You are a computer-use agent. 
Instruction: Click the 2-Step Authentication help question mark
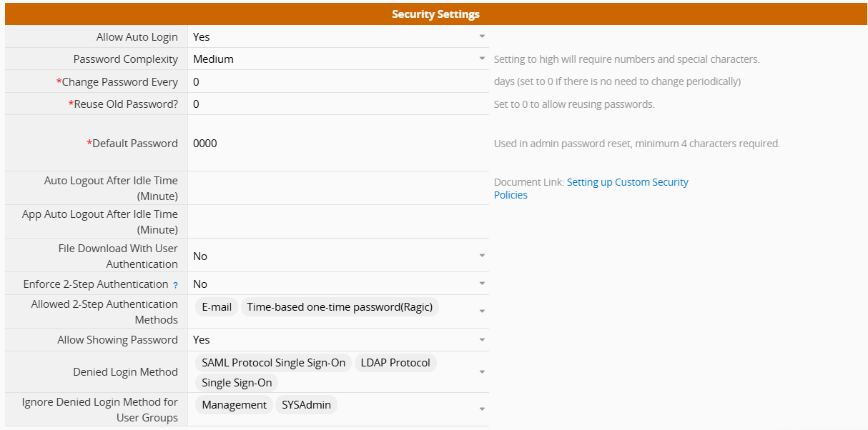coord(175,285)
